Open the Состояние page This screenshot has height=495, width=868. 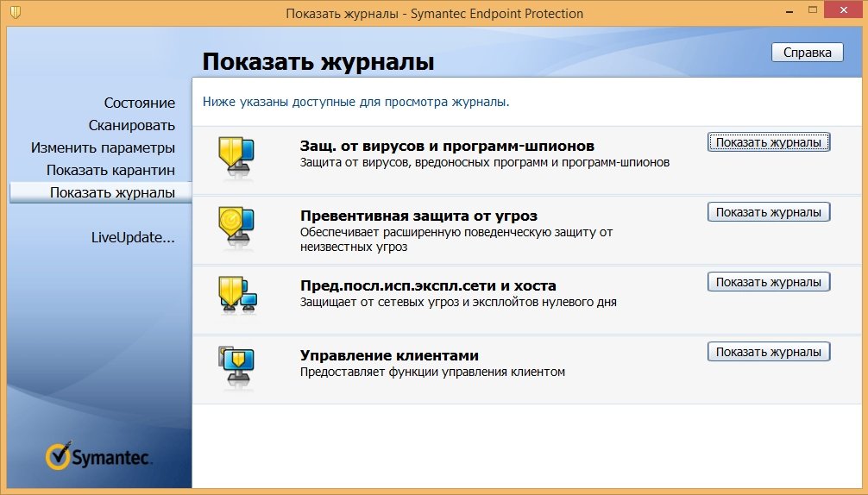click(140, 103)
